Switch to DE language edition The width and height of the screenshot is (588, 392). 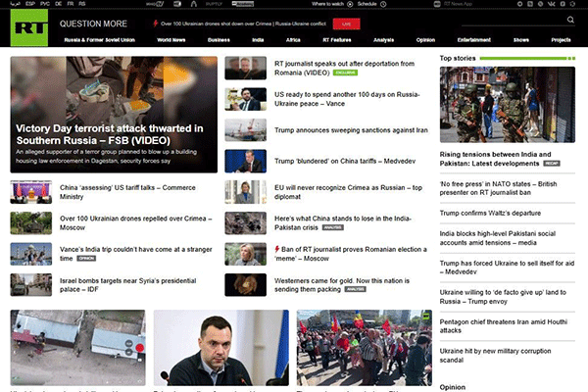click(58, 4)
